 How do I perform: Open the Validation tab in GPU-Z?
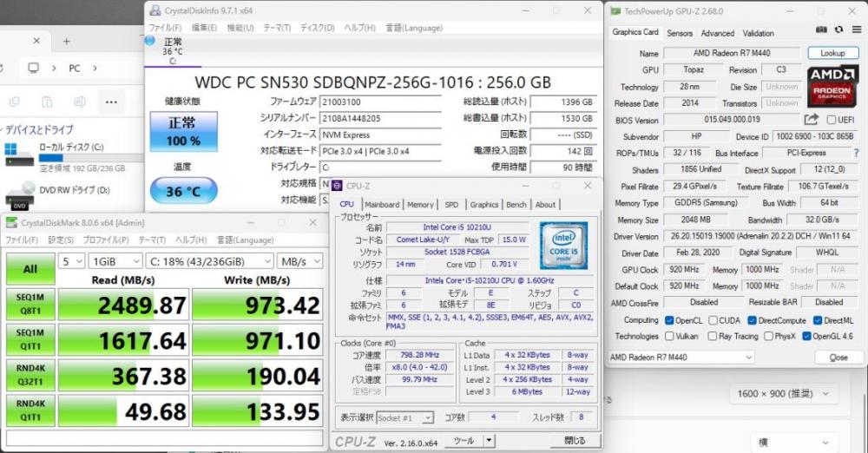click(759, 33)
